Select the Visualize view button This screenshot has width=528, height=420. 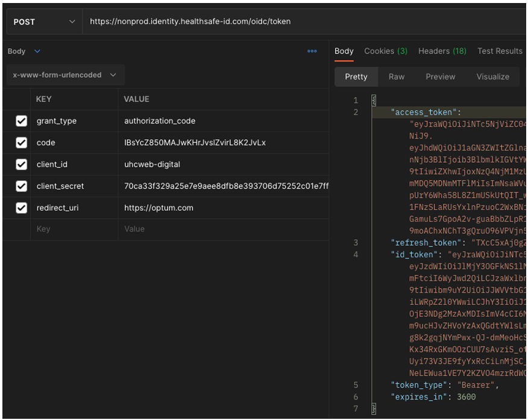point(492,77)
